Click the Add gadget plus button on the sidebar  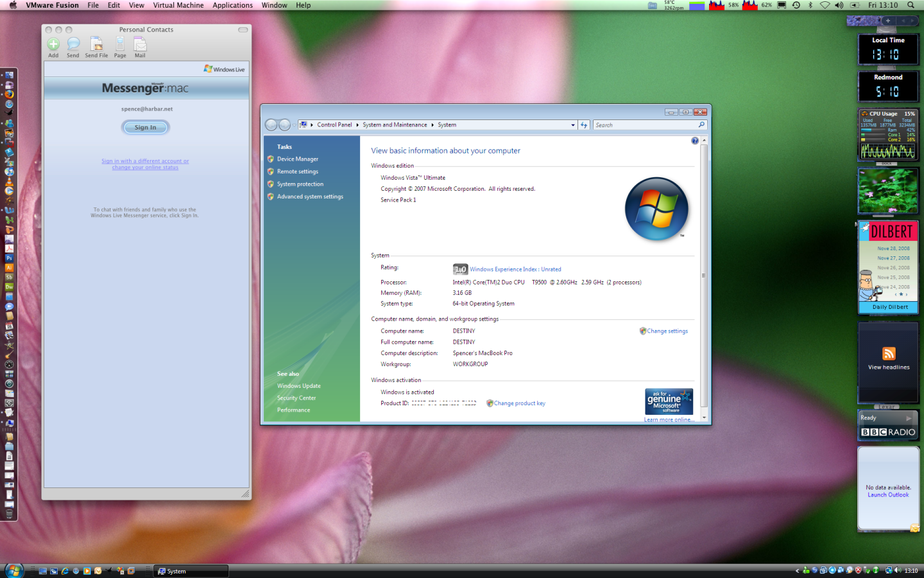[888, 21]
